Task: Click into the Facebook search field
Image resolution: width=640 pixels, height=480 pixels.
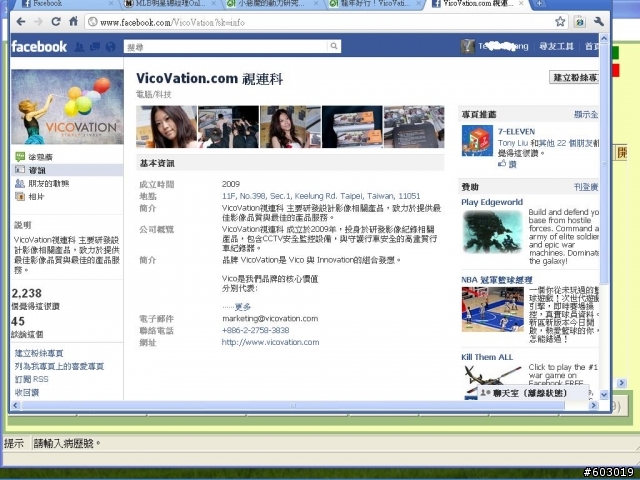Action: [x=226, y=47]
